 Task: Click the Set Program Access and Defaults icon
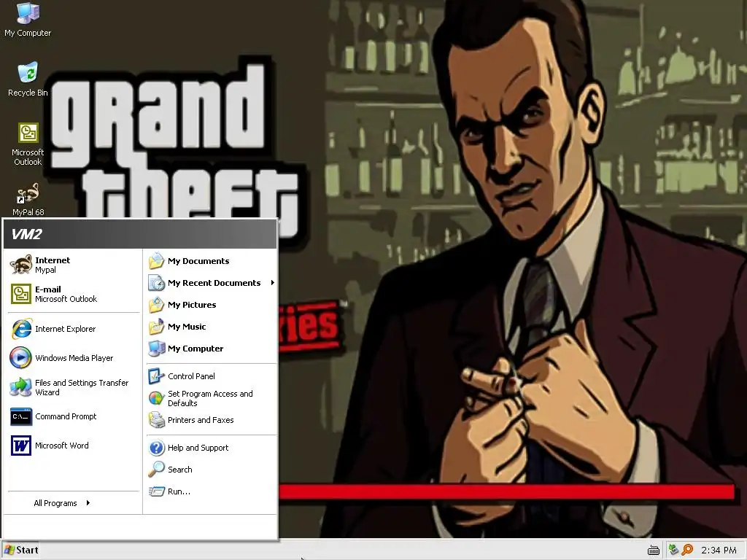[x=156, y=398]
